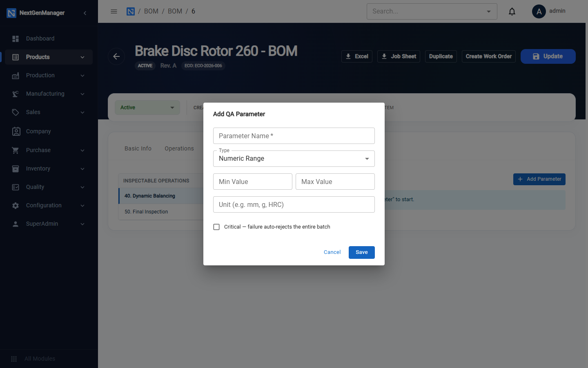
Task: Select the Products list icon in sidebar
Action: pyautogui.click(x=16, y=57)
